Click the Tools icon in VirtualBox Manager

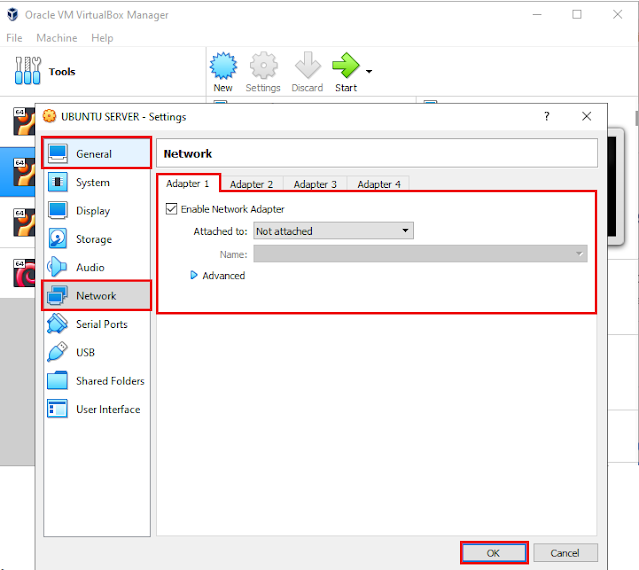[x=28, y=71]
